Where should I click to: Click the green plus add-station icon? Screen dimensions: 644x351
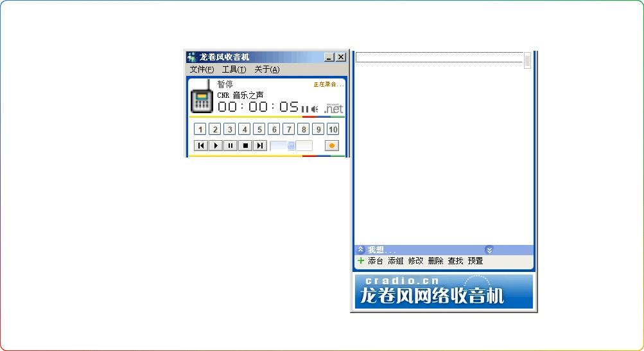(361, 261)
